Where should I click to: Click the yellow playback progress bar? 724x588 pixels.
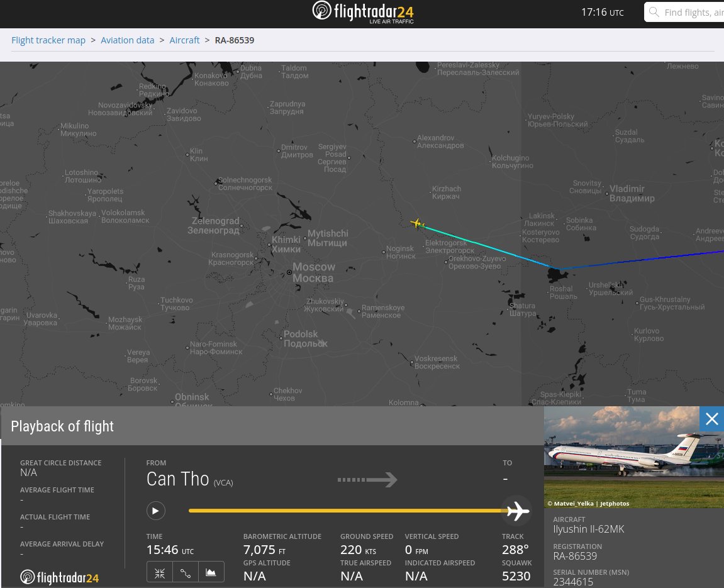point(347,511)
